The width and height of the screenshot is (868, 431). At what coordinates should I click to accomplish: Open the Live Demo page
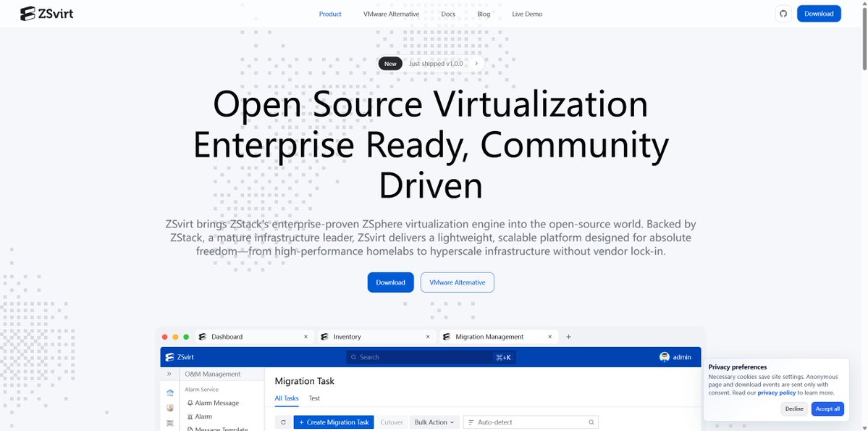tap(527, 14)
